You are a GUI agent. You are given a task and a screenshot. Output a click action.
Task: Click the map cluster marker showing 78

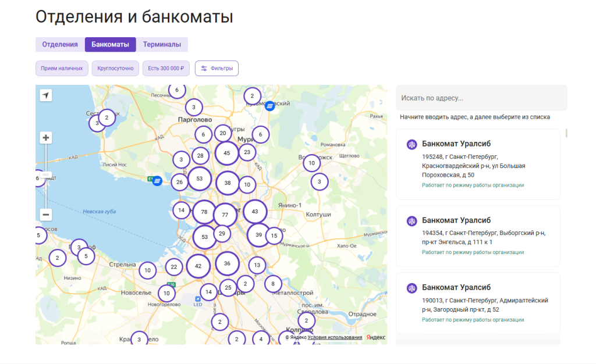(x=204, y=212)
